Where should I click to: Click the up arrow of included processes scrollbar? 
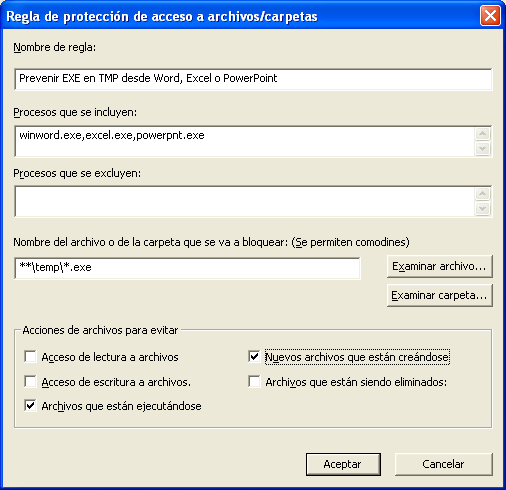483,134
